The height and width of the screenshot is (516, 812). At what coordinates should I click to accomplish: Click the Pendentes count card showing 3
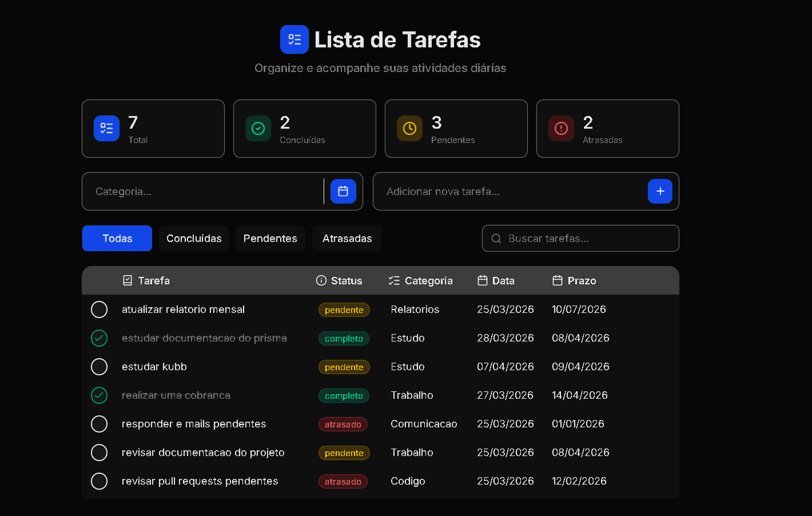click(x=456, y=129)
